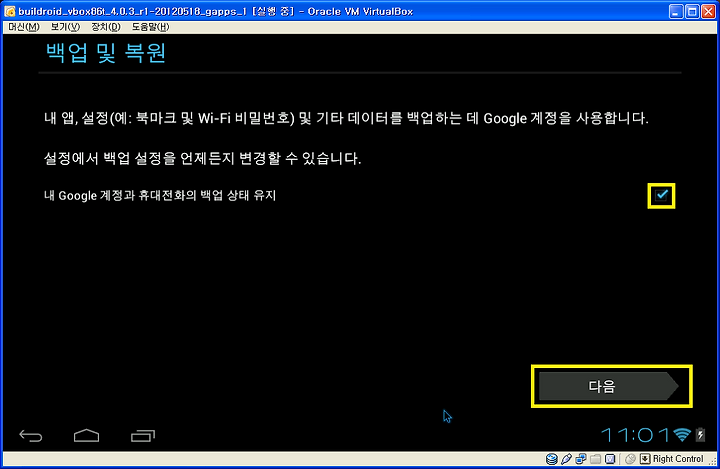Open the Android recent apps icon
Image resolution: width=720 pixels, height=469 pixels.
pyautogui.click(x=143, y=435)
